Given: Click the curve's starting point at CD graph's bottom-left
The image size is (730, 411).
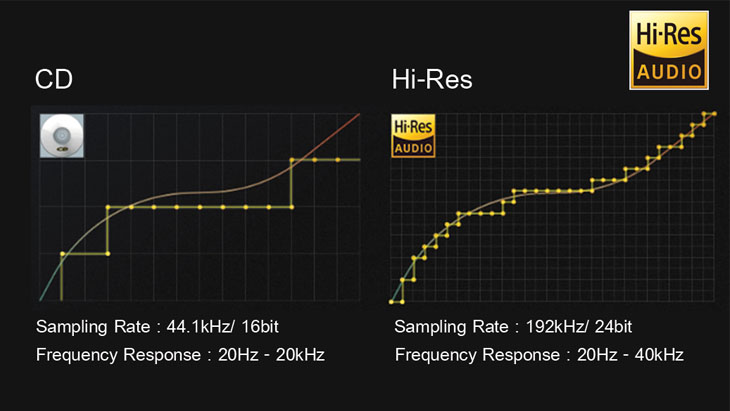Looking at the screenshot, I should click(x=40, y=300).
